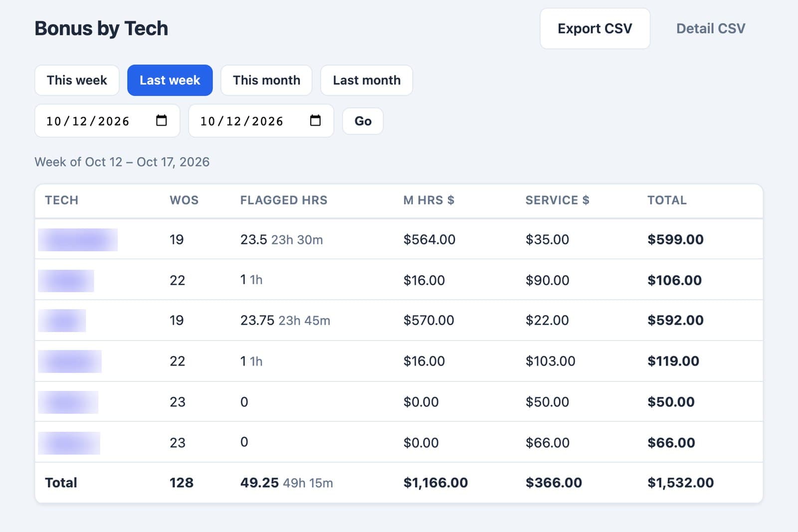The width and height of the screenshot is (798, 532).
Task: Click the $106.00 total cell
Action: (674, 281)
